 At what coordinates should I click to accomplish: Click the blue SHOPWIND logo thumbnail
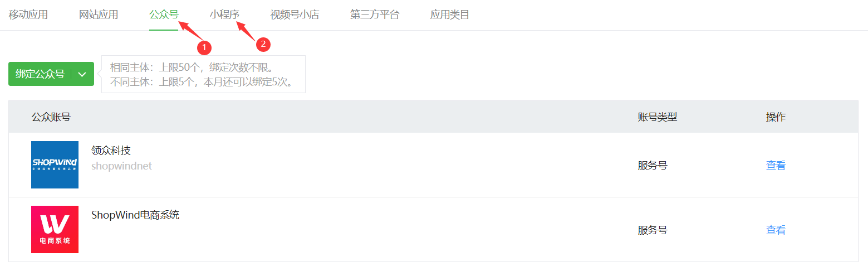(55, 164)
